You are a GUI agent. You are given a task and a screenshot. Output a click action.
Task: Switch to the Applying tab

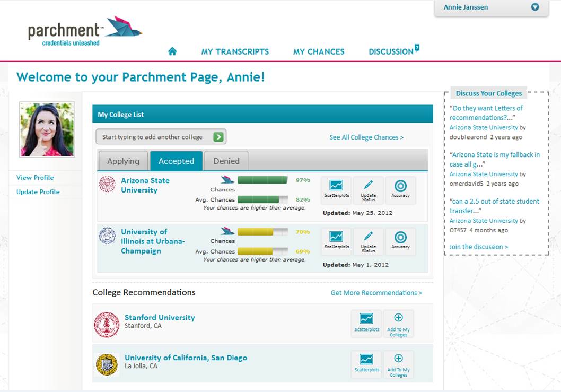(123, 161)
